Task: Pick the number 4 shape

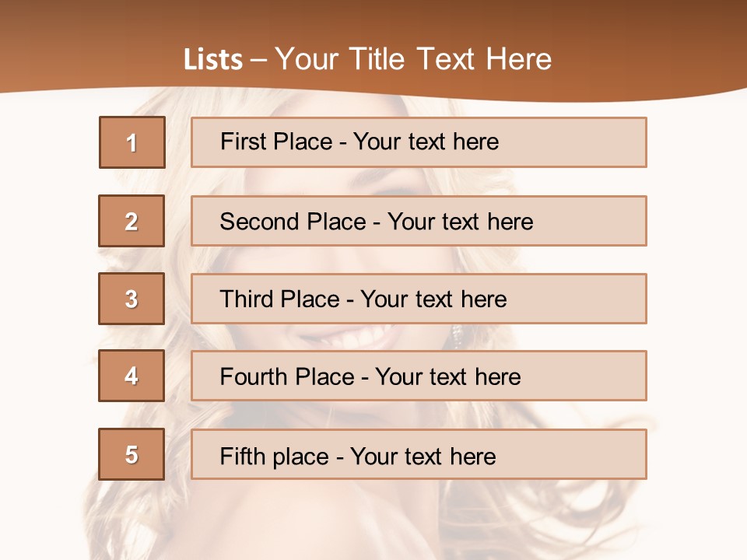Action: click(x=132, y=376)
